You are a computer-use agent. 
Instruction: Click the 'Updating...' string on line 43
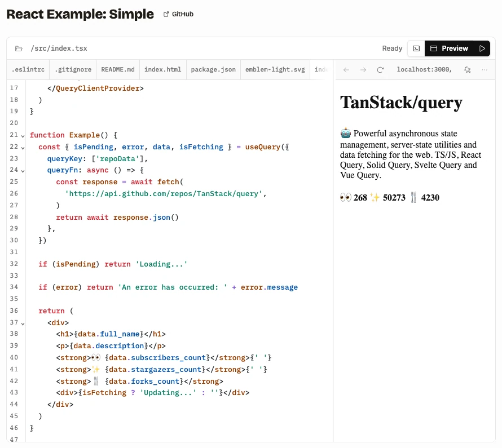[168, 393]
